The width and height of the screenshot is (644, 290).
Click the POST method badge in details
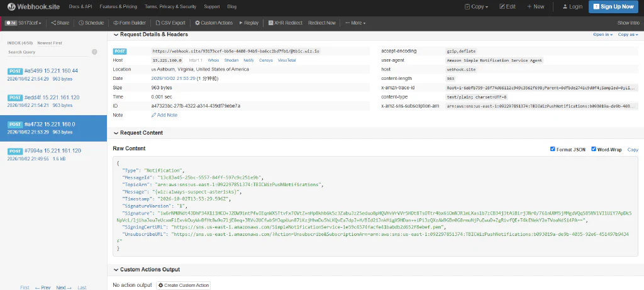coord(120,52)
